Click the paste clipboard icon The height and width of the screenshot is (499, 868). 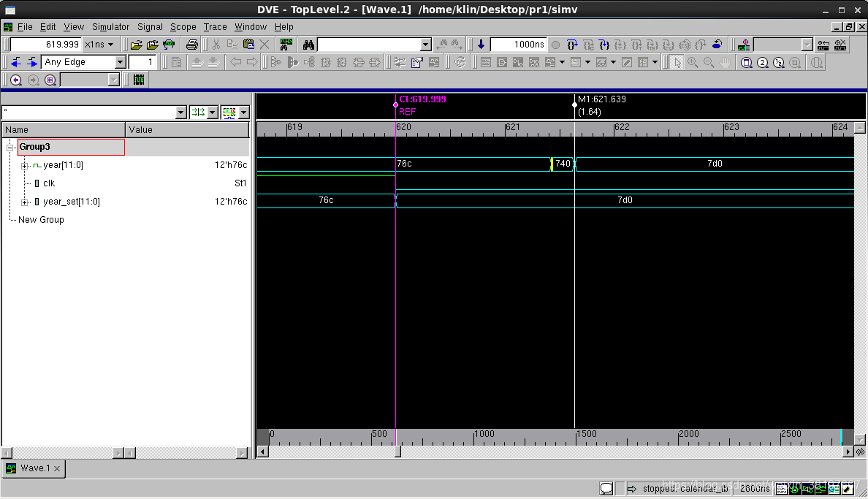pos(248,45)
